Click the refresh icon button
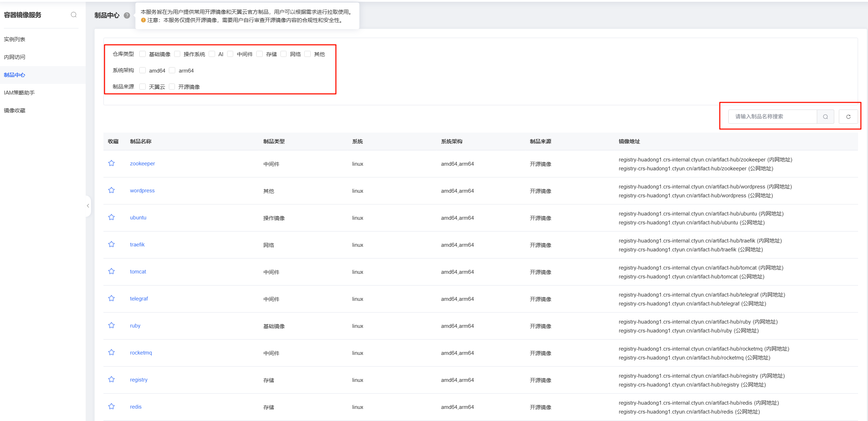Screen dimensions: 868x421 (x=848, y=117)
